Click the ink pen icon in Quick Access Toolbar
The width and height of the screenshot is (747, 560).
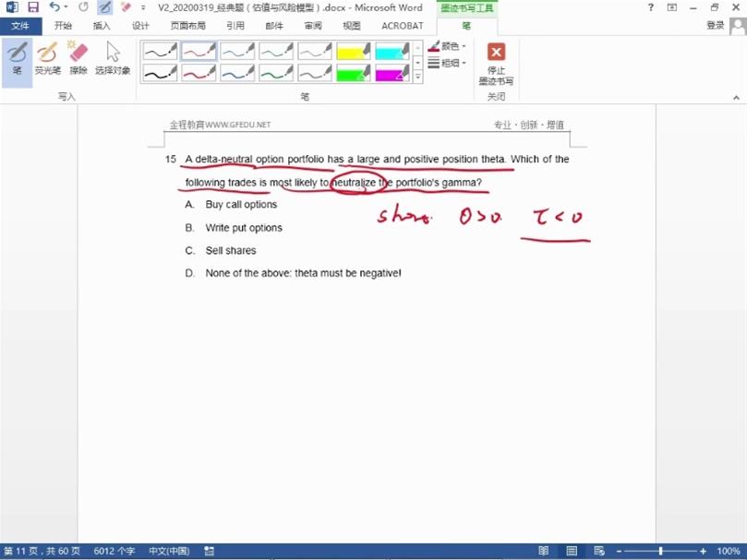[x=105, y=7]
